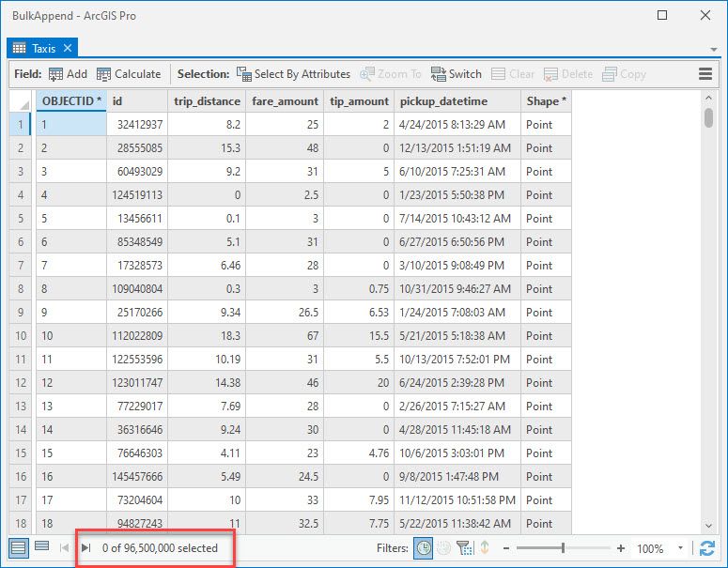
Task: Toggle the time filter button
Action: (424, 548)
